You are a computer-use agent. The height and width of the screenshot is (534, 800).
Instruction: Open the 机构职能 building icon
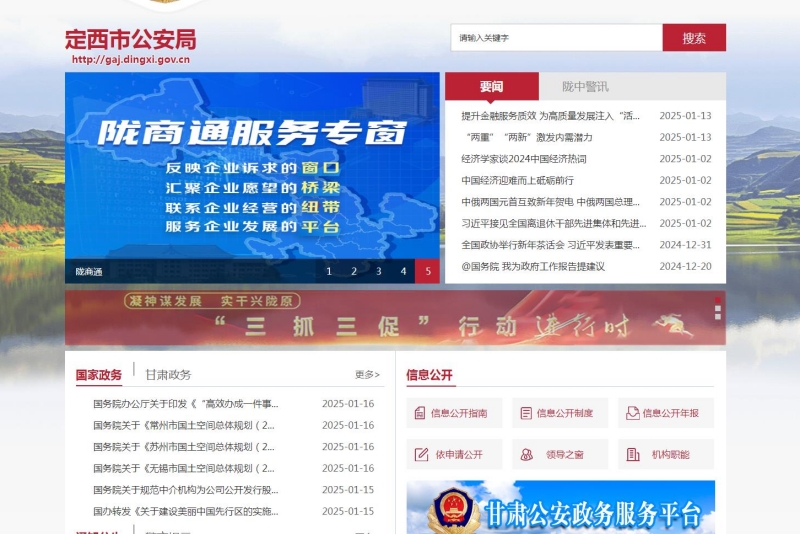click(632, 454)
